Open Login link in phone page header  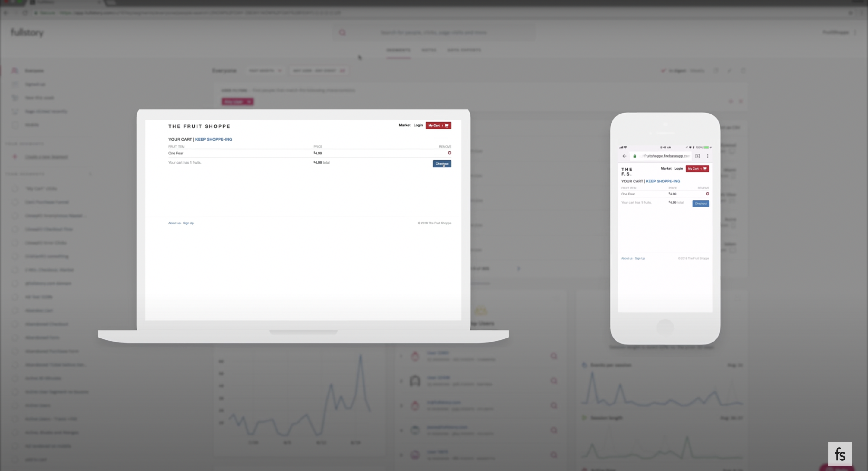(678, 168)
